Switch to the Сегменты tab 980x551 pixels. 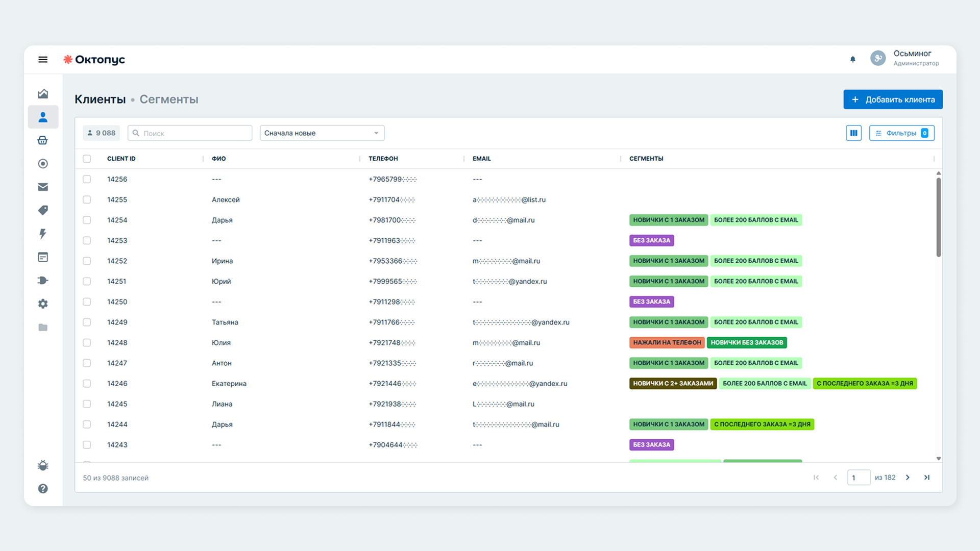[x=169, y=99]
